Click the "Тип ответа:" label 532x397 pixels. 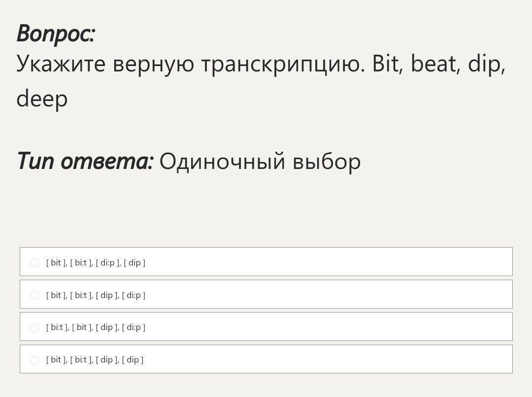click(x=85, y=161)
